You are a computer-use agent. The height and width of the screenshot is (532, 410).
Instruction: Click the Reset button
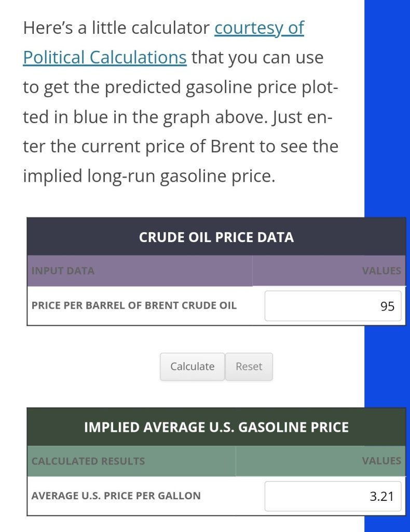(x=249, y=366)
